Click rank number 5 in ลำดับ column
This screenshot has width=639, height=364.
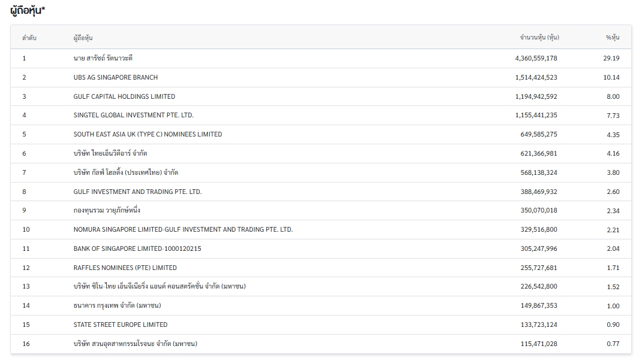tap(24, 134)
